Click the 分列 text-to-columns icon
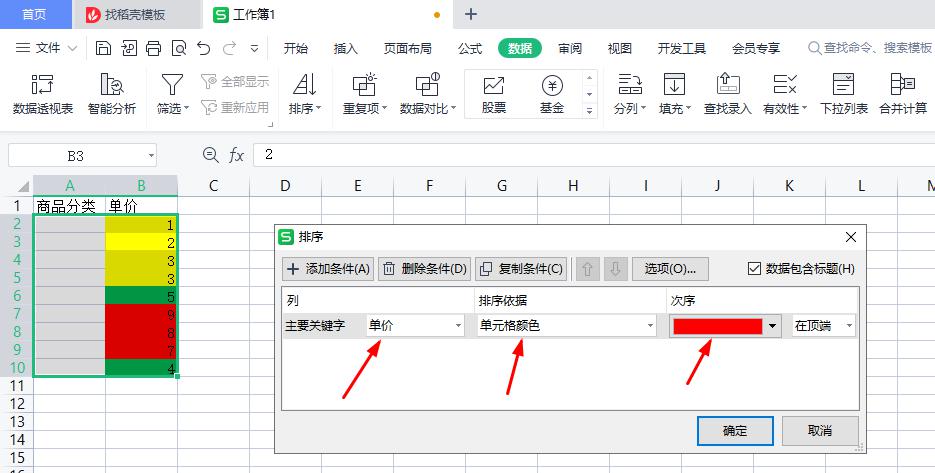This screenshot has width=935, height=473. point(630,85)
